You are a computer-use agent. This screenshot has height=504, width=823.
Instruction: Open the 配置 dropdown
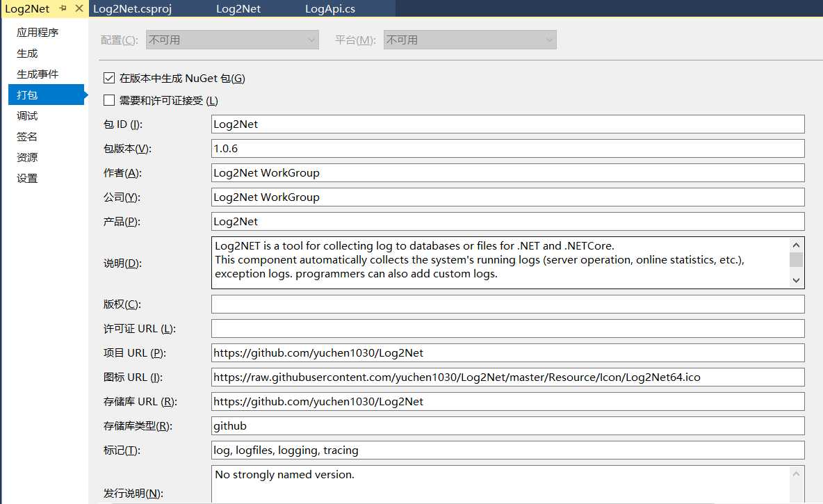233,40
